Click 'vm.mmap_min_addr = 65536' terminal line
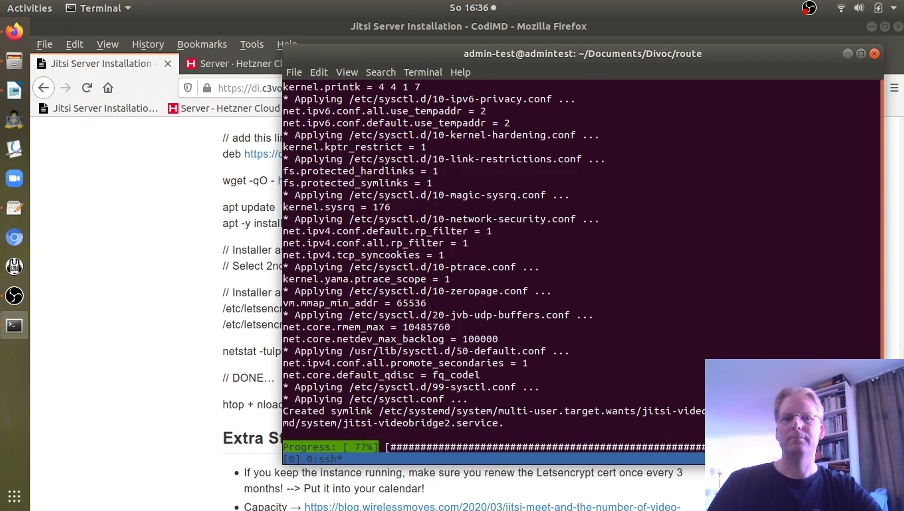 (x=355, y=303)
